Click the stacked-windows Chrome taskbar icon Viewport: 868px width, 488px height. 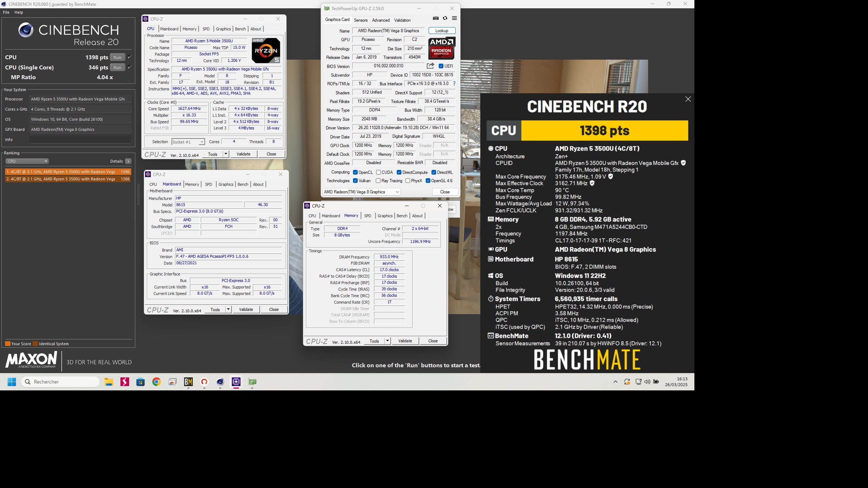(x=173, y=382)
